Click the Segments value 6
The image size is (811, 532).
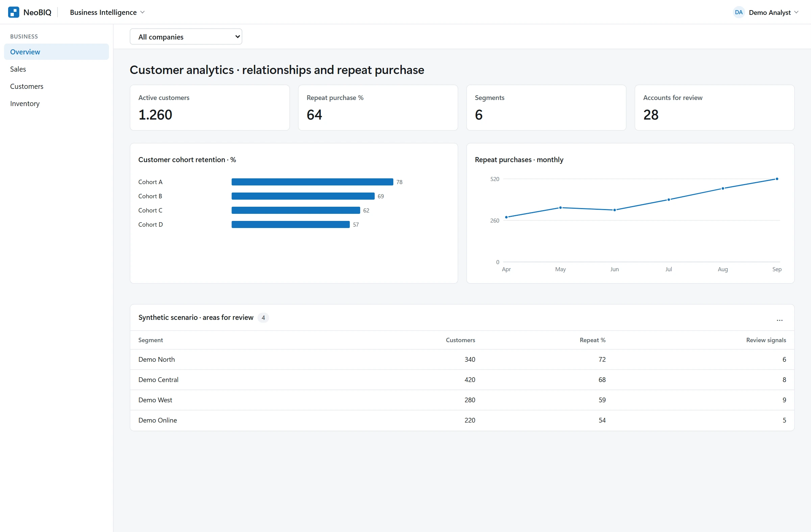[479, 115]
